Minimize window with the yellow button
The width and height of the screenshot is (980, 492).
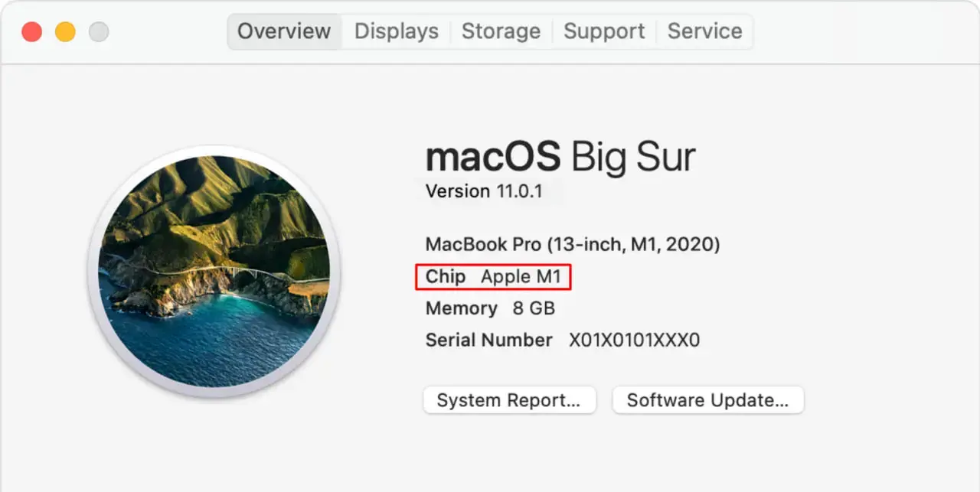pos(65,31)
